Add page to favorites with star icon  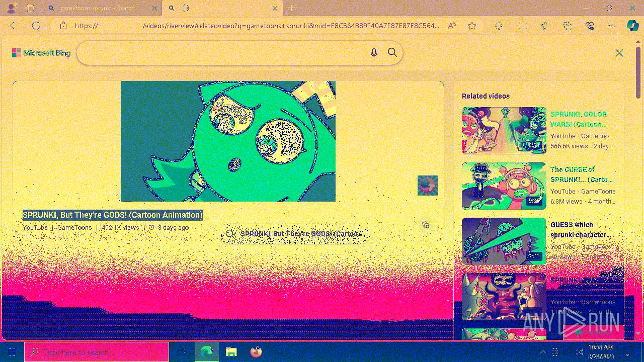pyautogui.click(x=472, y=26)
